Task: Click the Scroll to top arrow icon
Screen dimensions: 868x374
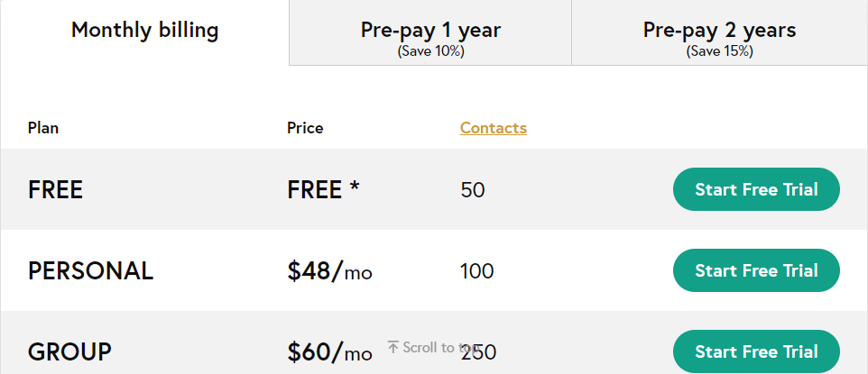Action: click(393, 347)
